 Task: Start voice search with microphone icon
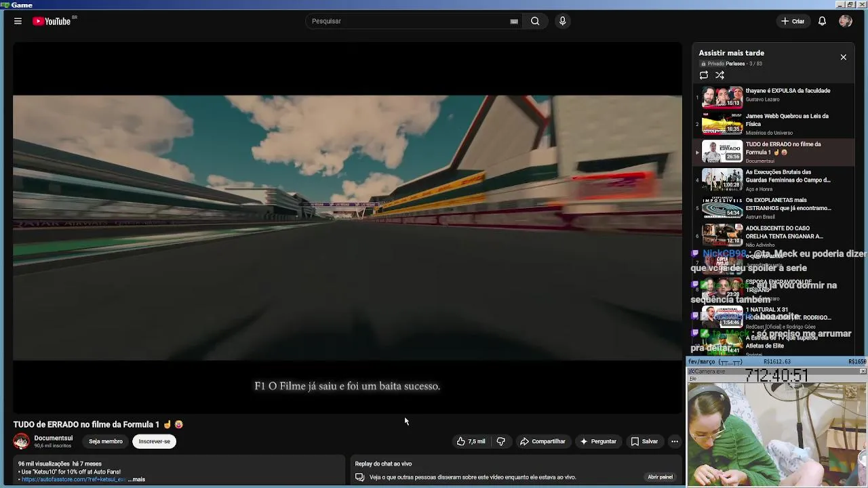(x=562, y=21)
